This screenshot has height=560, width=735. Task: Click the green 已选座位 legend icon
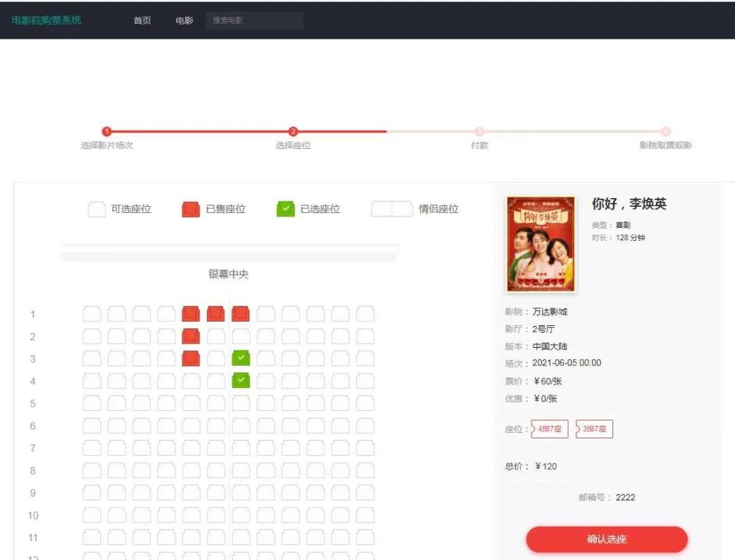tap(285, 209)
